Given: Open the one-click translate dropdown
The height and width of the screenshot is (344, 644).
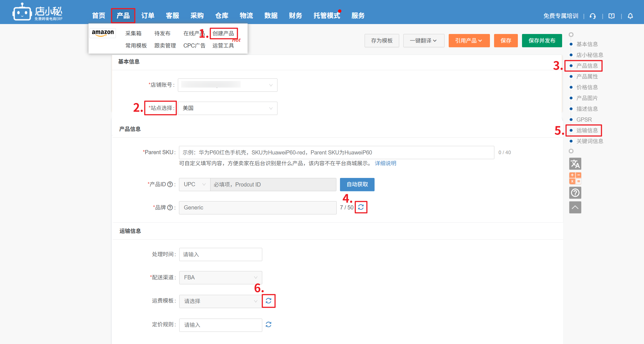Looking at the screenshot, I should [424, 41].
